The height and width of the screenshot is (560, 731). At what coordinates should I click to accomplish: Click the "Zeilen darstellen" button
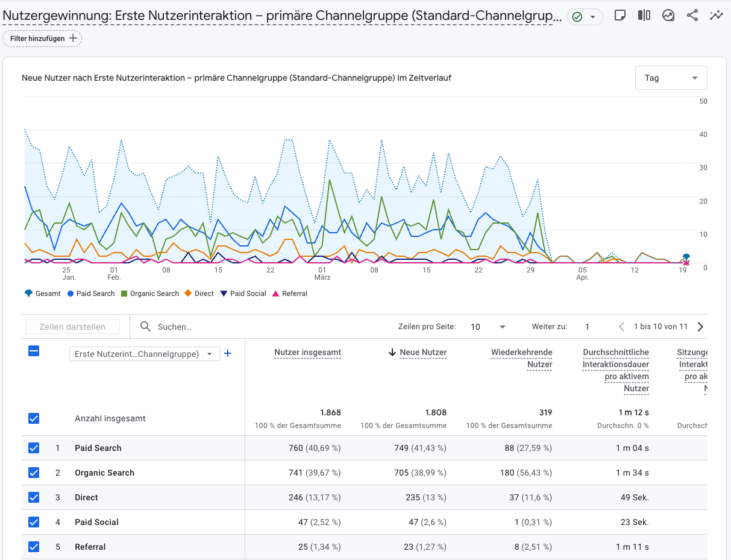72,326
